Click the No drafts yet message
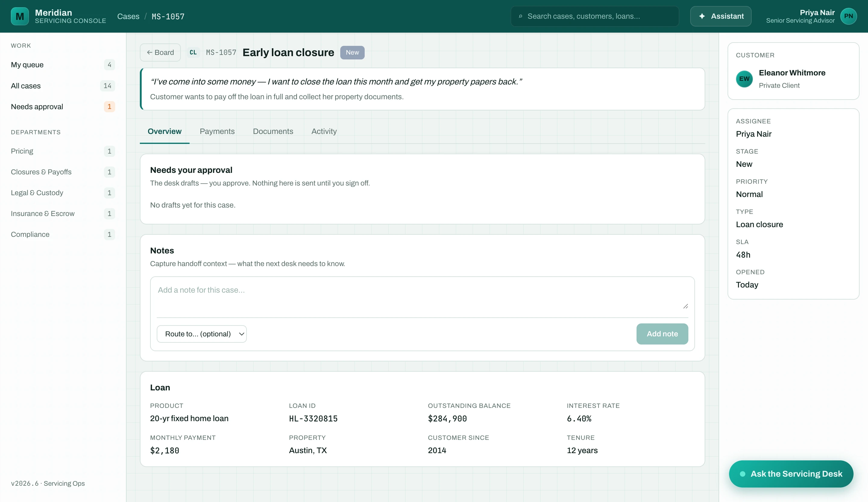868x502 pixels. click(193, 205)
